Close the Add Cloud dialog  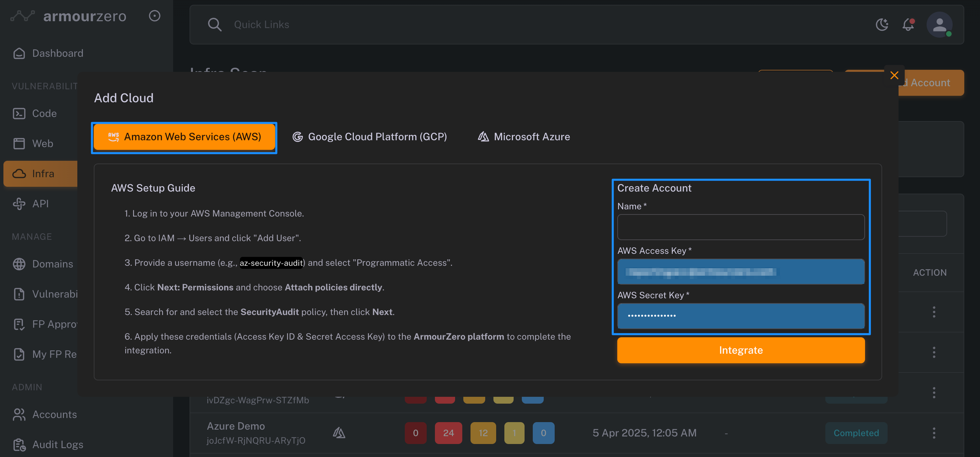(894, 75)
